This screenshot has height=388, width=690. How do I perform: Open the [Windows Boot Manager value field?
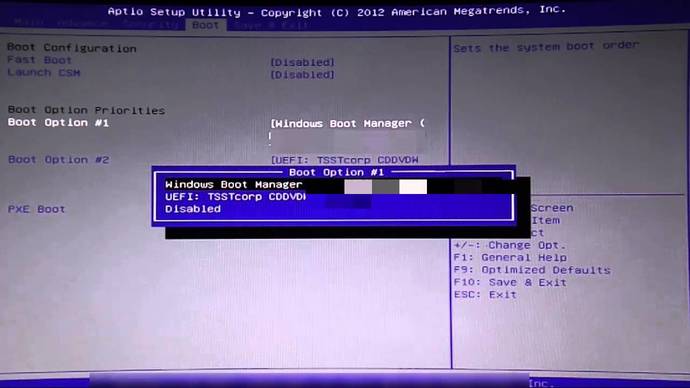pos(348,124)
